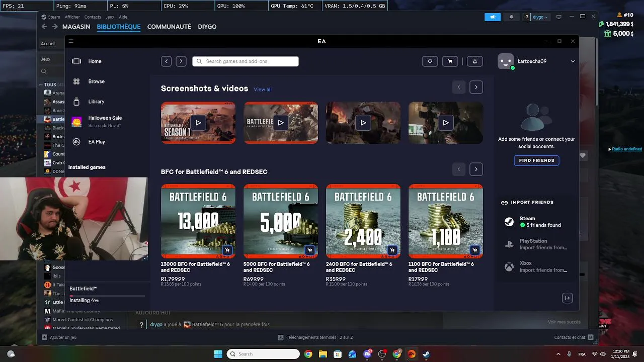Open EA Play in sidebar
The width and height of the screenshot is (644, 362).
(x=96, y=142)
